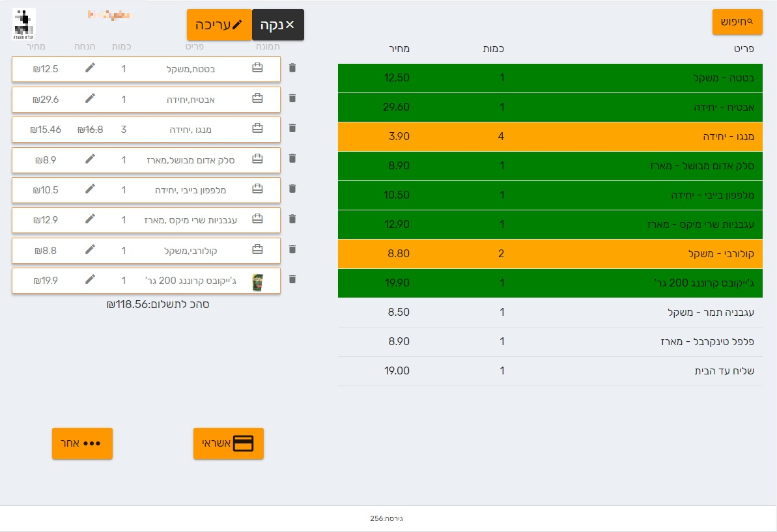This screenshot has height=532, width=777.
Task: Click the עריכה edit button
Action: (x=219, y=25)
